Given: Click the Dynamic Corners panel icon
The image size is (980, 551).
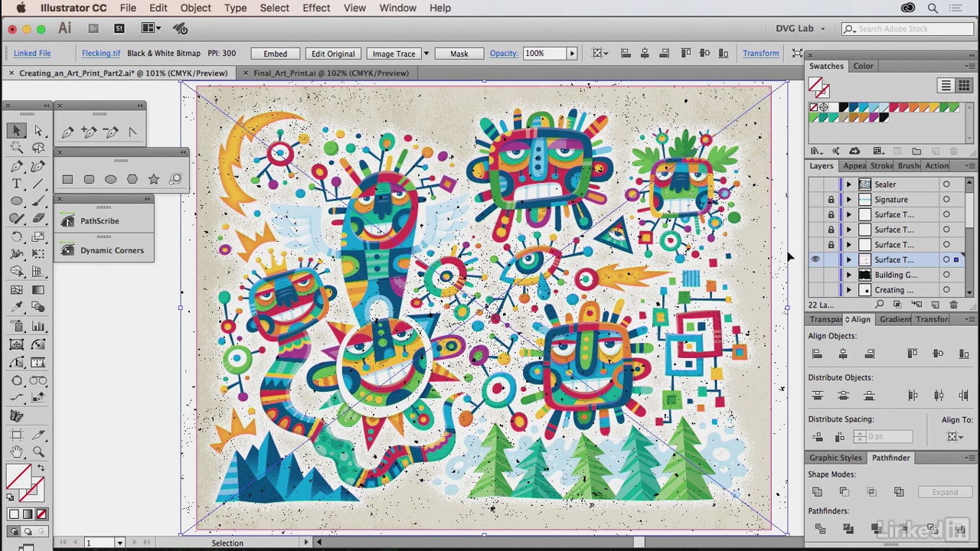Looking at the screenshot, I should 67,250.
